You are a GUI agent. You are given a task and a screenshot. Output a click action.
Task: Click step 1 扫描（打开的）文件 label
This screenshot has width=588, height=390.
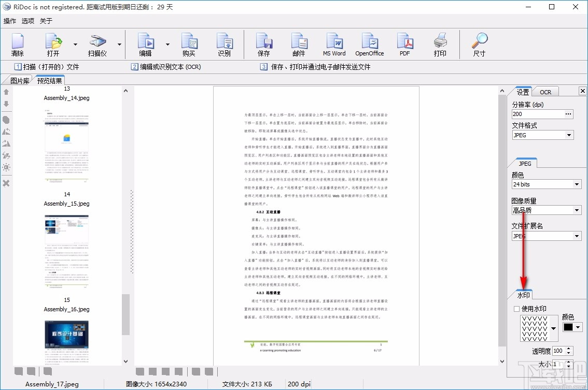[47, 67]
